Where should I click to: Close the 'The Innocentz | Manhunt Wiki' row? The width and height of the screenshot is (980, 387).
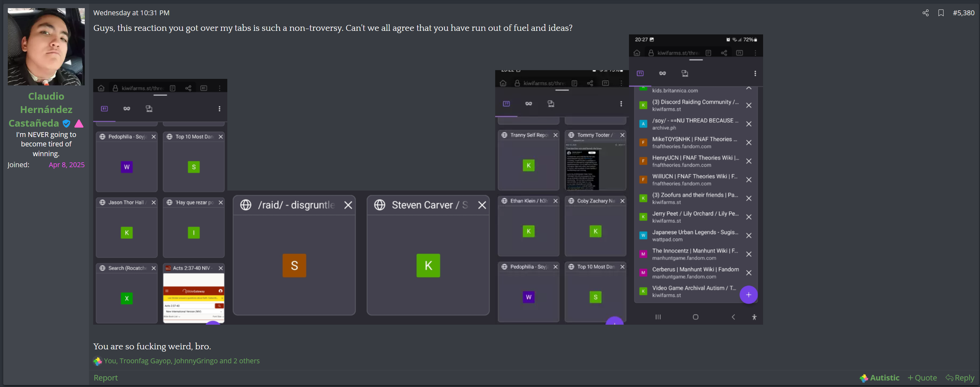[749, 254]
